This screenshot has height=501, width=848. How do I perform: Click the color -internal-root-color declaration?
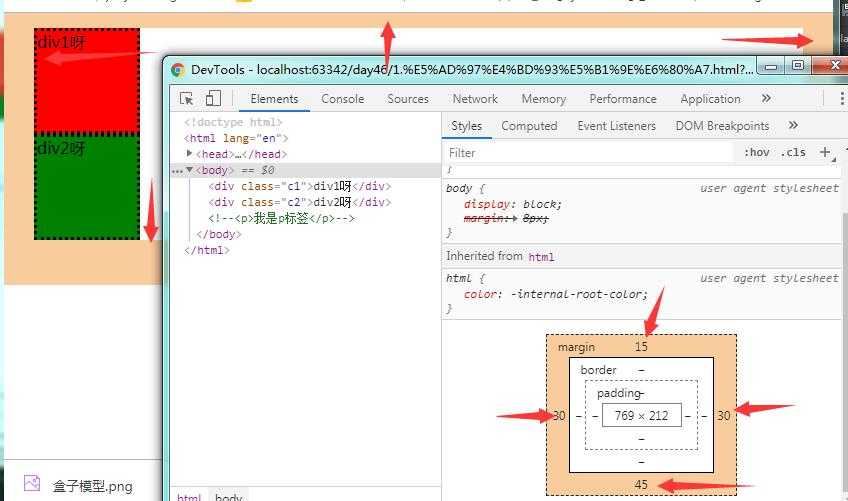tap(555, 294)
